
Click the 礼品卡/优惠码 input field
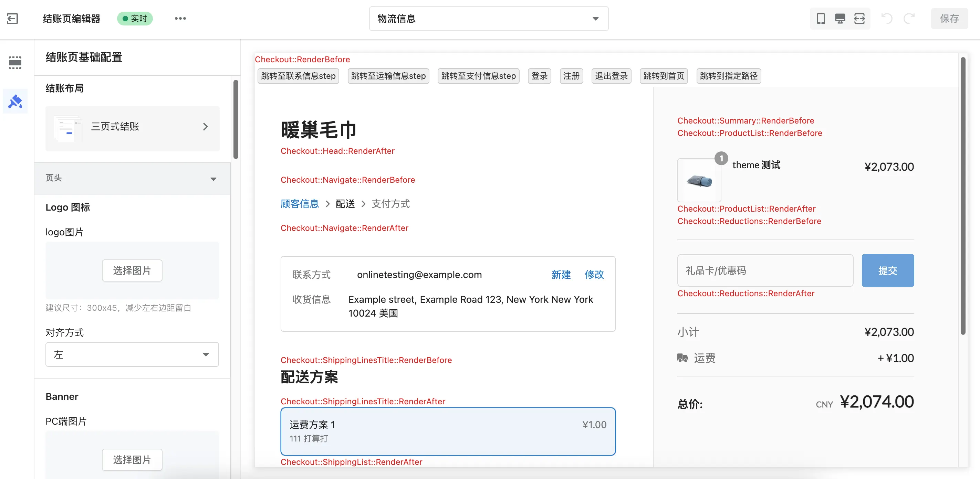point(765,270)
